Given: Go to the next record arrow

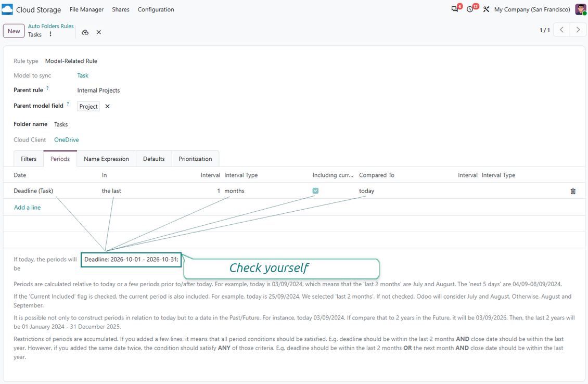Looking at the screenshot, I should [578, 30].
